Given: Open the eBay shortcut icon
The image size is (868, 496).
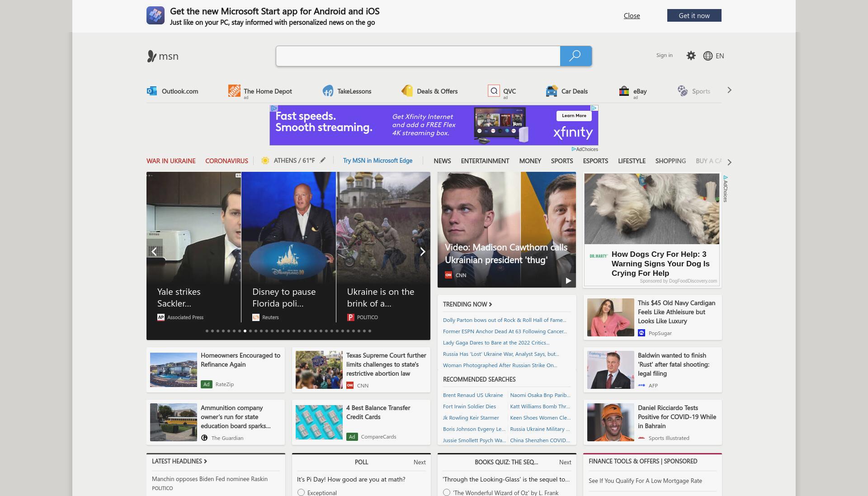Looking at the screenshot, I should tap(624, 91).
